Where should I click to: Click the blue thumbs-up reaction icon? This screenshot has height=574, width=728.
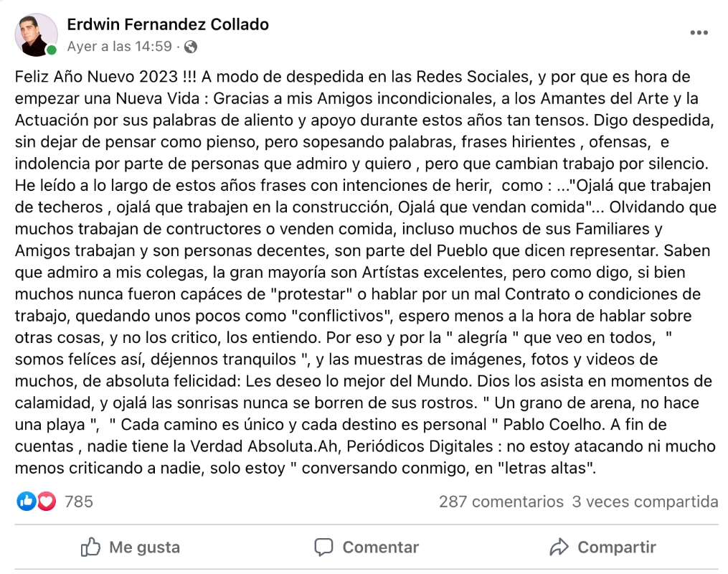pyautogui.click(x=26, y=501)
